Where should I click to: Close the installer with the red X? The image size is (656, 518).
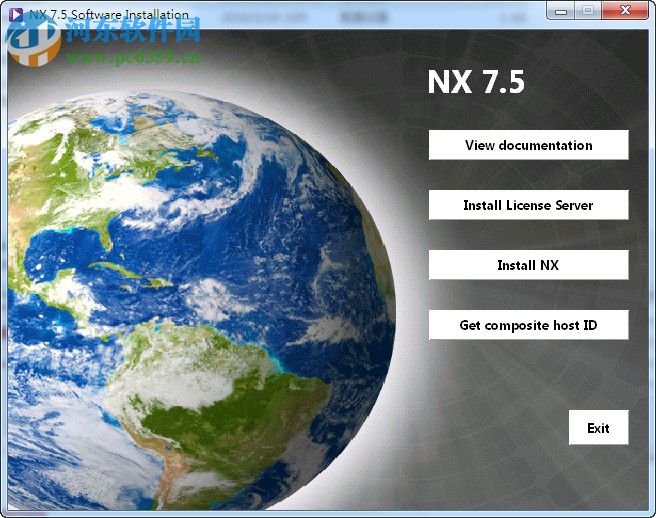coord(625,10)
